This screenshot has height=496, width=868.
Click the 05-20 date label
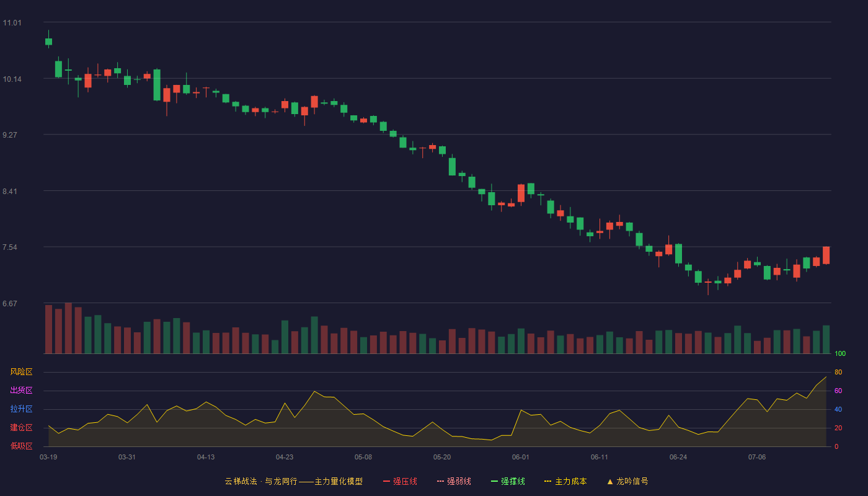click(x=442, y=457)
